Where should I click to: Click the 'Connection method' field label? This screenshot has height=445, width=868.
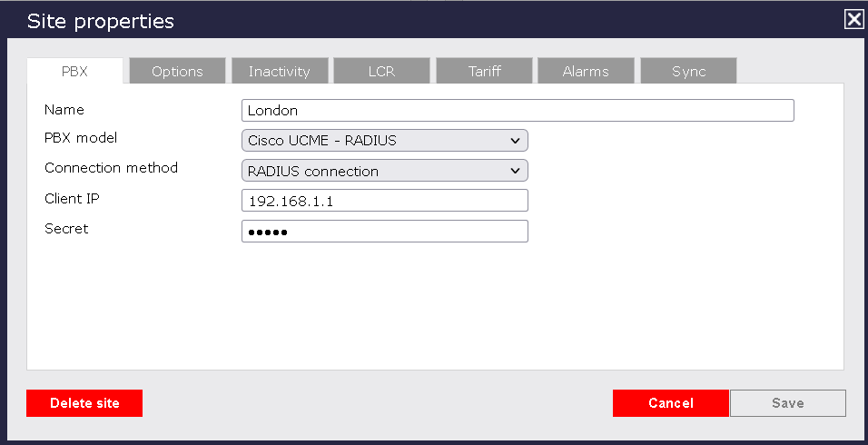[111, 168]
